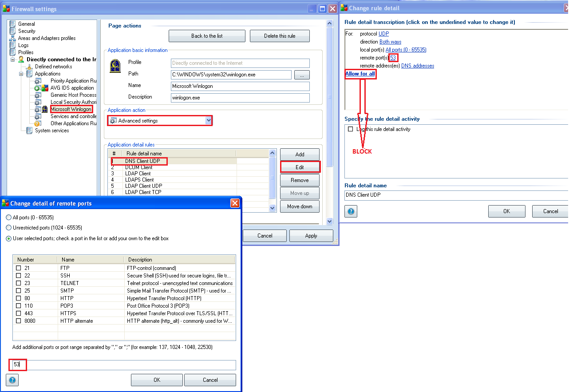Click the user icon of Directly connected profile
Image resolution: width=569 pixels, height=392 pixels.
(x=21, y=59)
